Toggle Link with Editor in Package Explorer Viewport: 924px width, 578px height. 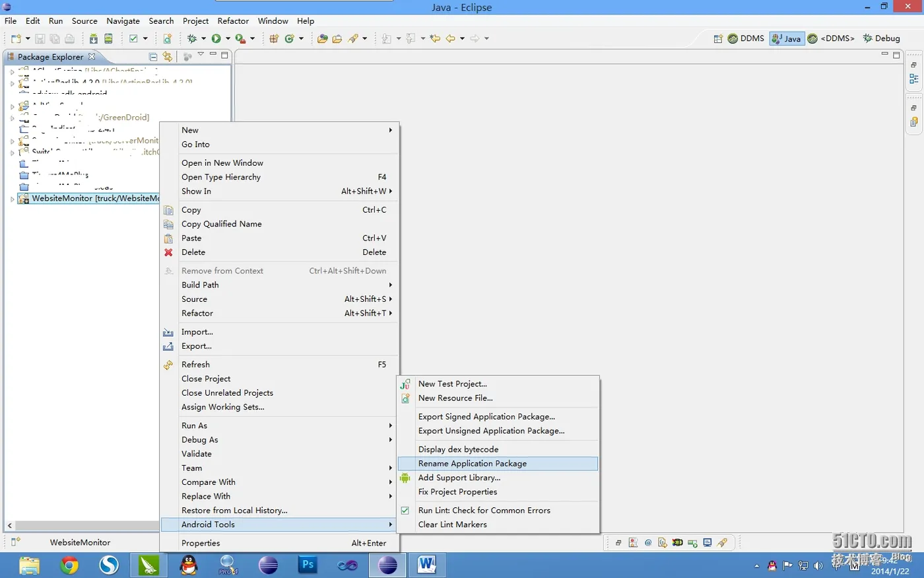coord(168,57)
